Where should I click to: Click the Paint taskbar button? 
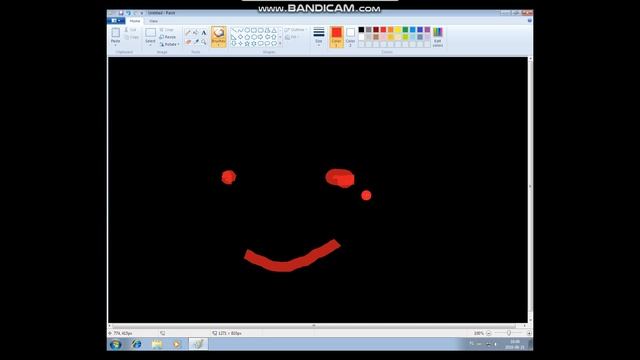point(198,344)
